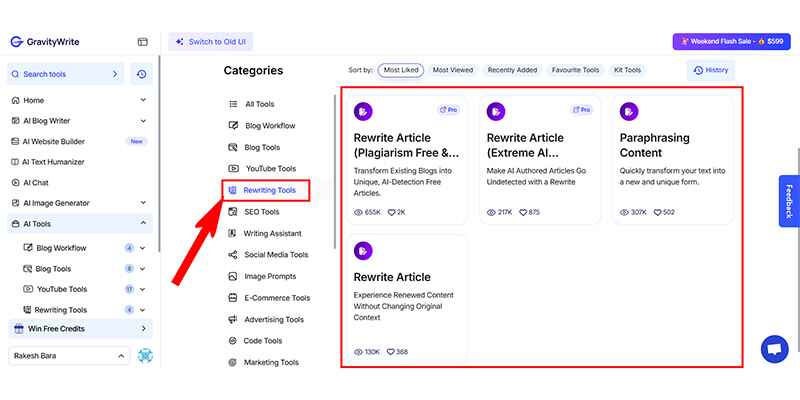Select the Social Media Tools category

[268, 255]
